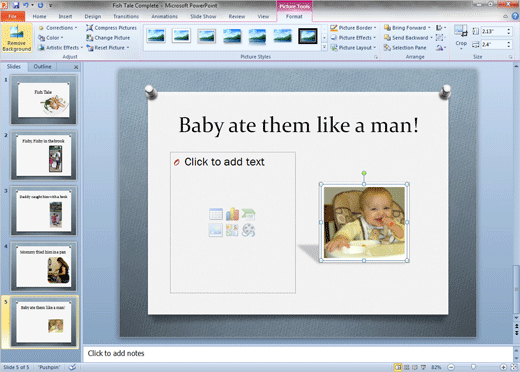The width and height of the screenshot is (520, 372).
Task: Open PowerPoint Help question mark icon
Action: click(x=515, y=16)
